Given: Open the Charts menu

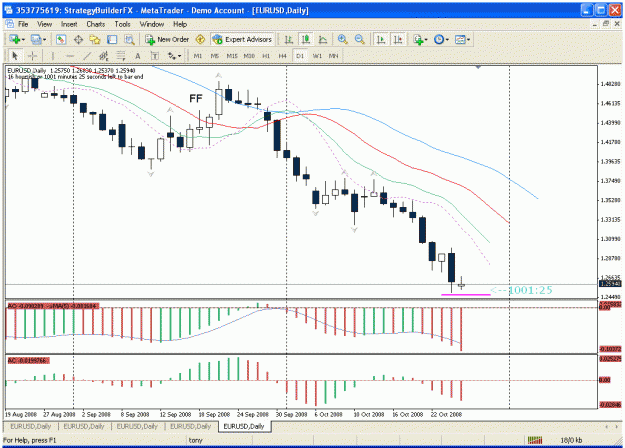Looking at the screenshot, I should [x=96, y=24].
